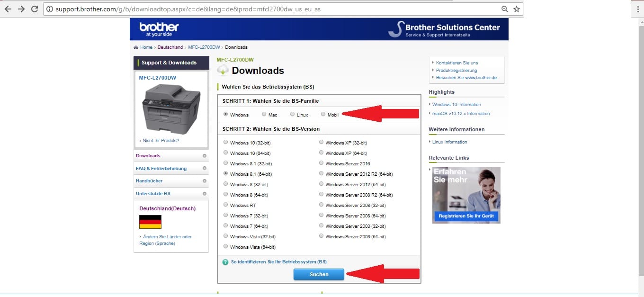Click the Brother logo in header
644x297 pixels.
[x=159, y=29]
